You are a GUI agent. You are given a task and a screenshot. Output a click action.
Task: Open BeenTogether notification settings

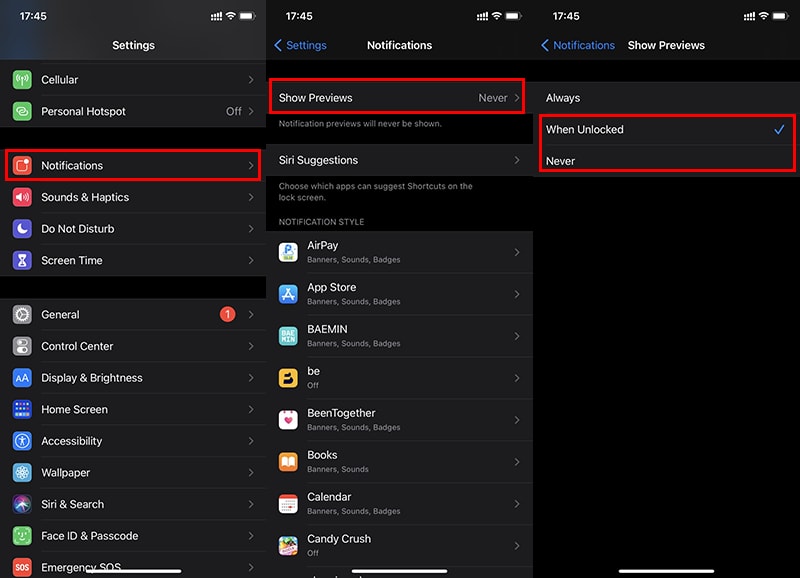[399, 420]
